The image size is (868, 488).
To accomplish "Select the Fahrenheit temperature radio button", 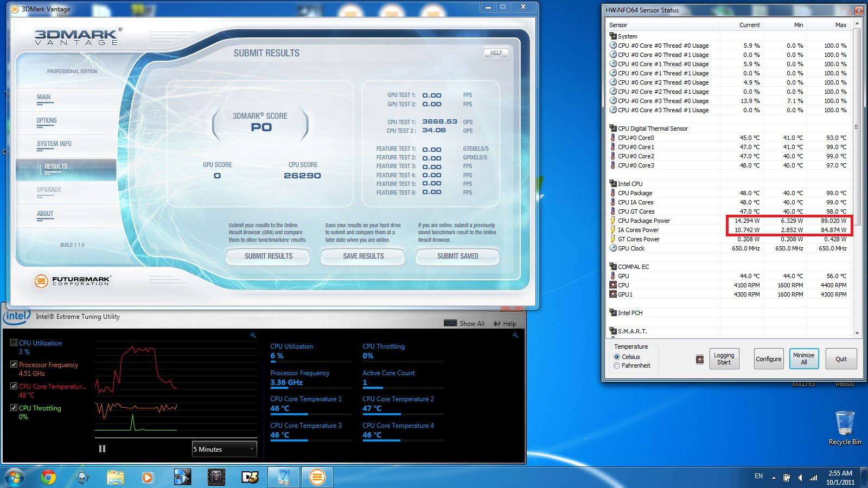I will [617, 365].
